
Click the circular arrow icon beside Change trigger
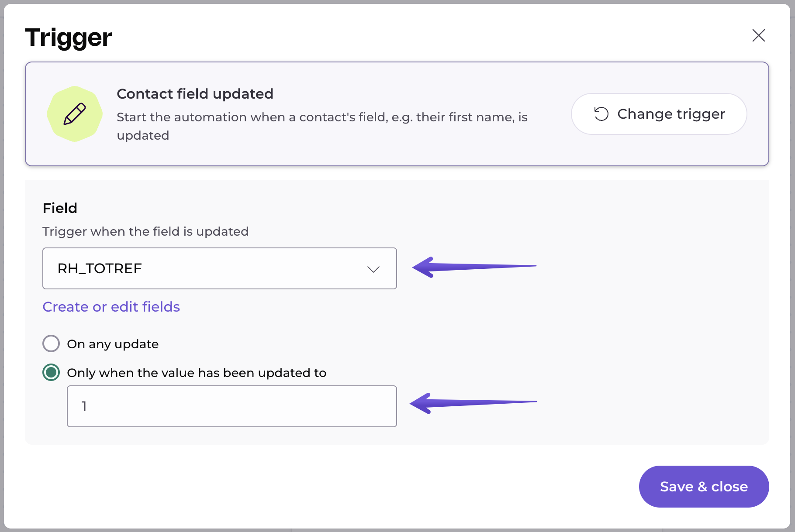pos(601,114)
